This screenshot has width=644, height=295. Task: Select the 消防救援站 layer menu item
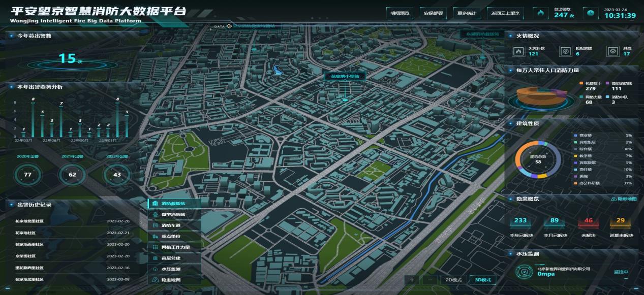[174, 203]
